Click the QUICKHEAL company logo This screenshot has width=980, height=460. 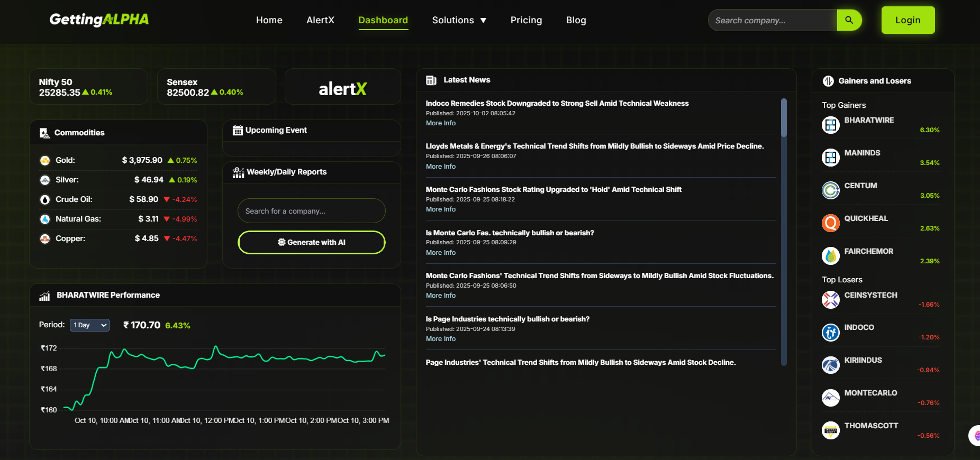831,223
